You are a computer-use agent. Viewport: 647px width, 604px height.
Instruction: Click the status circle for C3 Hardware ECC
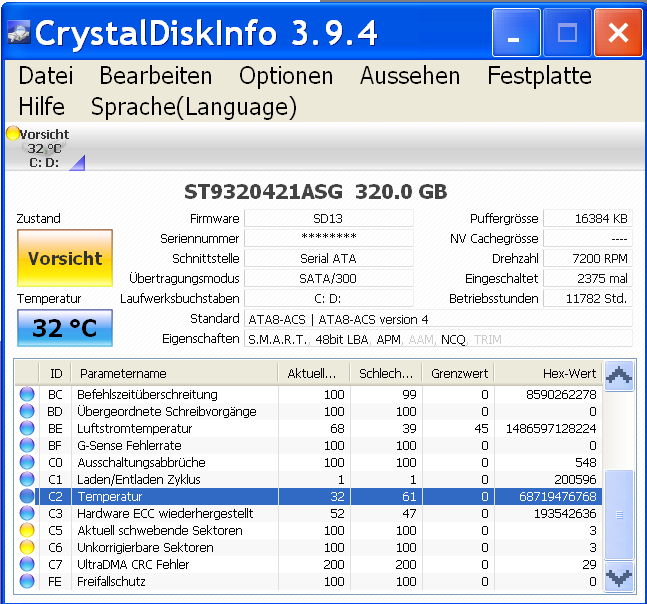click(x=27, y=513)
